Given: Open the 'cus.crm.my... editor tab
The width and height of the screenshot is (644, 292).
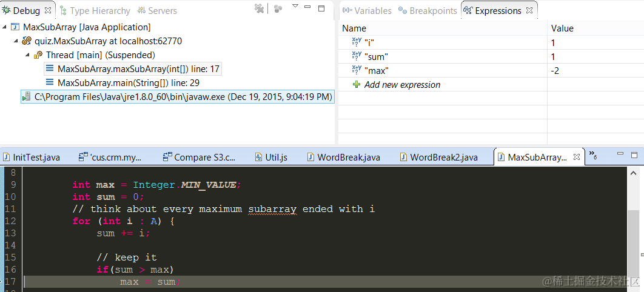Looking at the screenshot, I should point(110,157).
